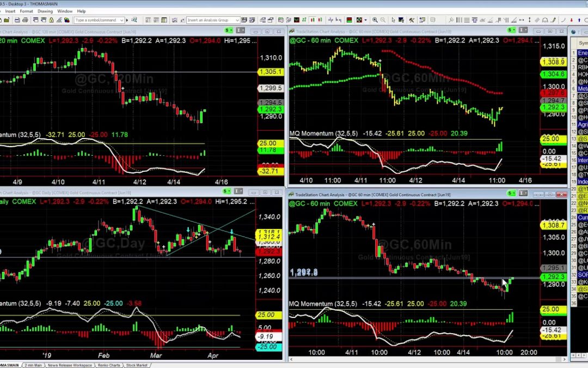Select the vertical double-arrow drawing tool
The height and width of the screenshot is (368, 588).
click(530, 20)
